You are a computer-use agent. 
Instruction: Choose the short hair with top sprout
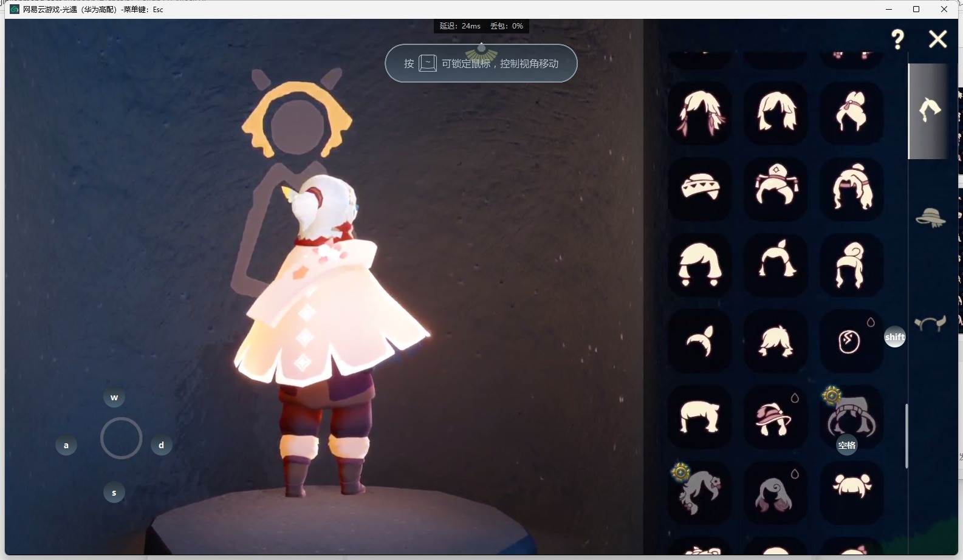tap(776, 265)
